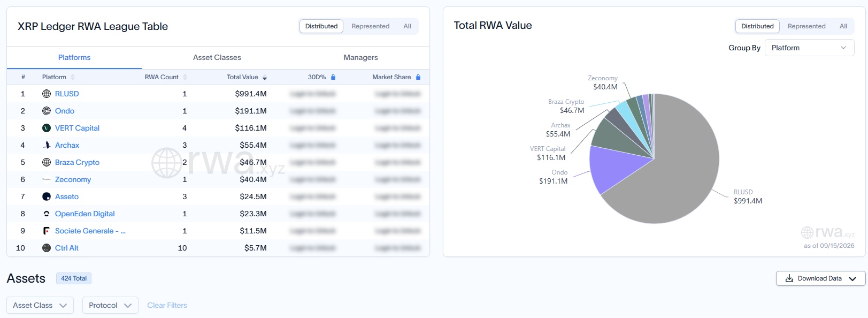Screen dimensions: 868x318
Task: Open the Braza Crypto platform link
Action: (77, 162)
